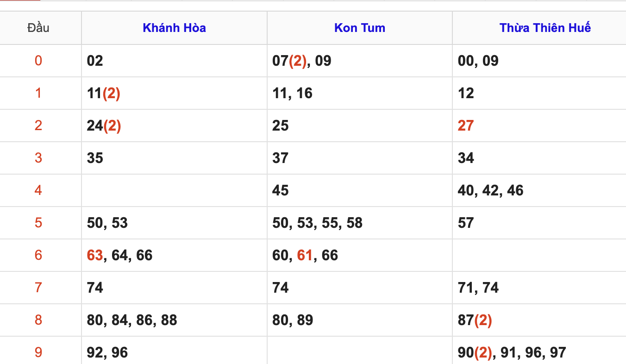Click 11(2) in the Khánh Hòa column
The image size is (626, 364).
click(x=104, y=93)
